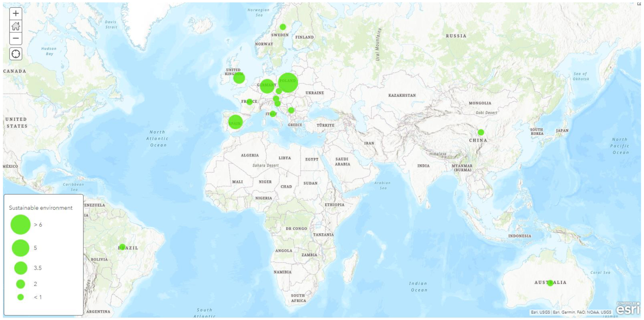Select the green dot over Brazil

tap(122, 247)
